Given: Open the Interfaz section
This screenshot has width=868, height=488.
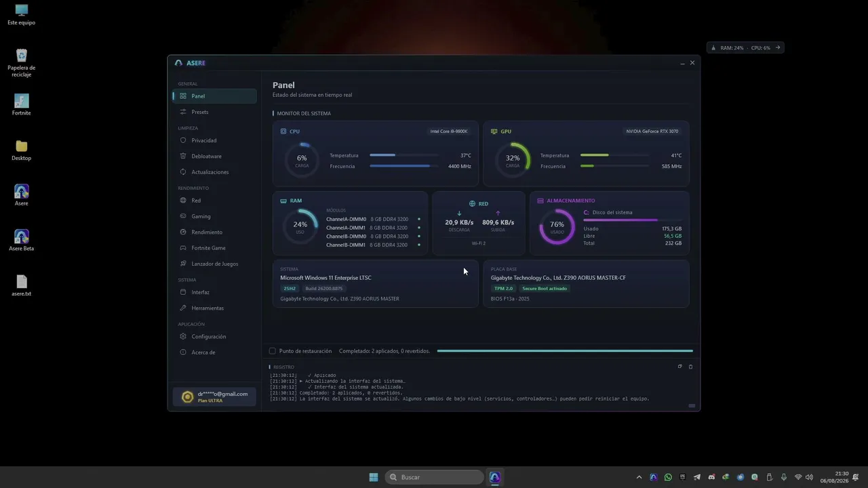Looking at the screenshot, I should tap(214, 292).
